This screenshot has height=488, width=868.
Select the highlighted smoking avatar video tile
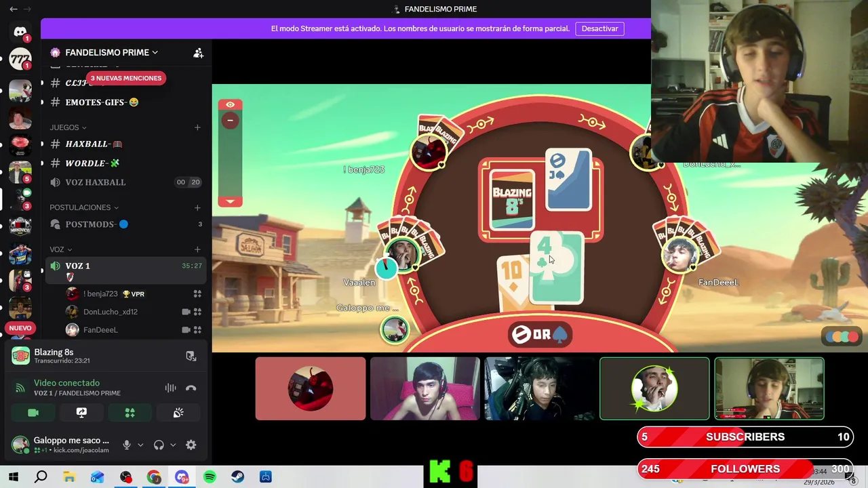pyautogui.click(x=654, y=388)
